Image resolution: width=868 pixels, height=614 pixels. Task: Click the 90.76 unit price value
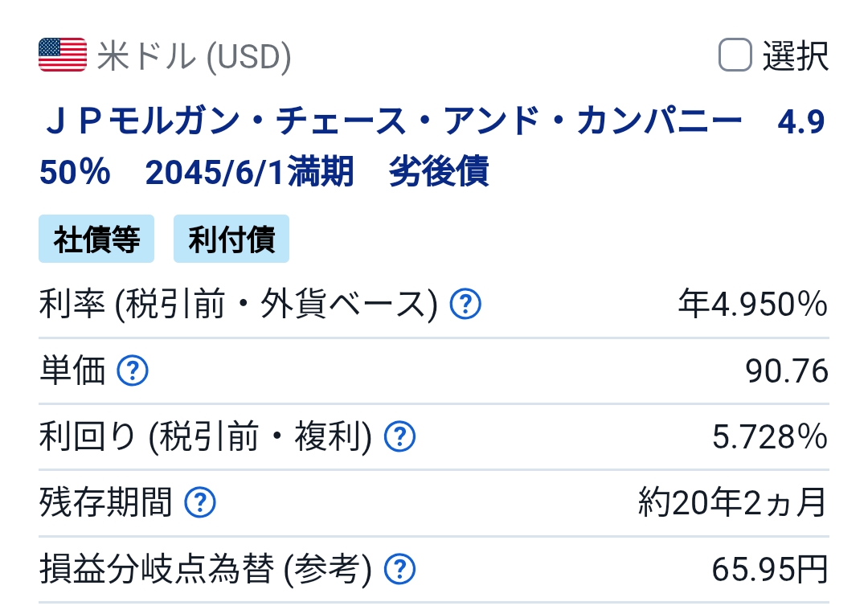[x=786, y=371]
